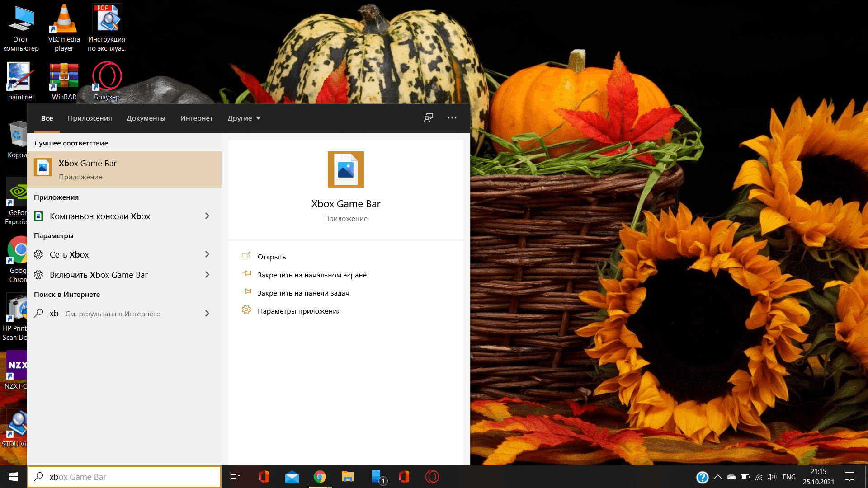Open the clock and date flyout
Viewport: 868px width, 488px height.
point(818,477)
